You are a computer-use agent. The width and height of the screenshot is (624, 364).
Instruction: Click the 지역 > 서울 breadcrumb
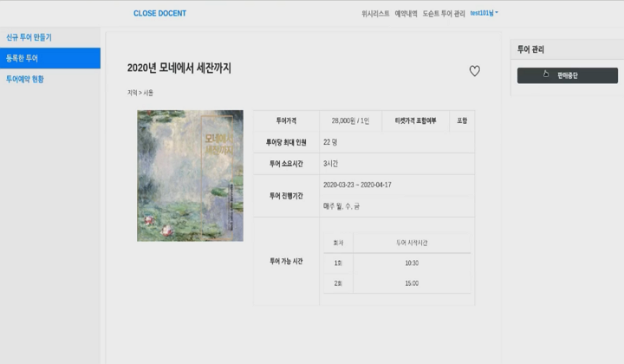click(140, 93)
